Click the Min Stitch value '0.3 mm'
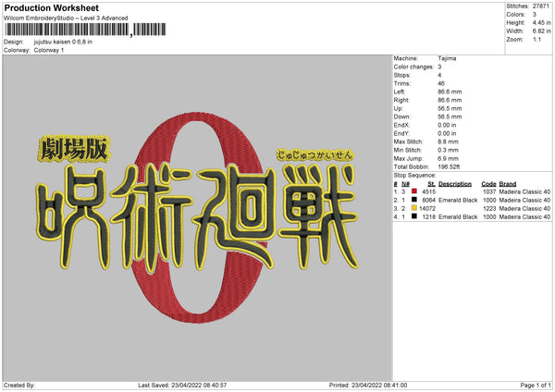Screen dimensions: 555x392 [x=448, y=150]
